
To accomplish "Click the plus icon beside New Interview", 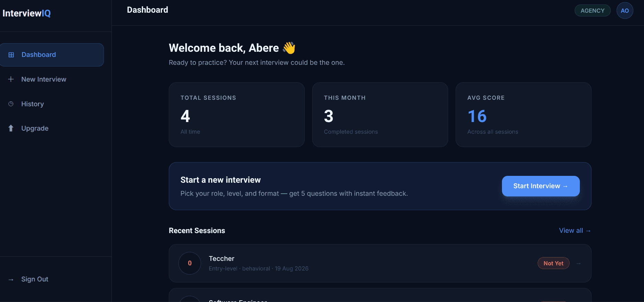I will click(11, 79).
